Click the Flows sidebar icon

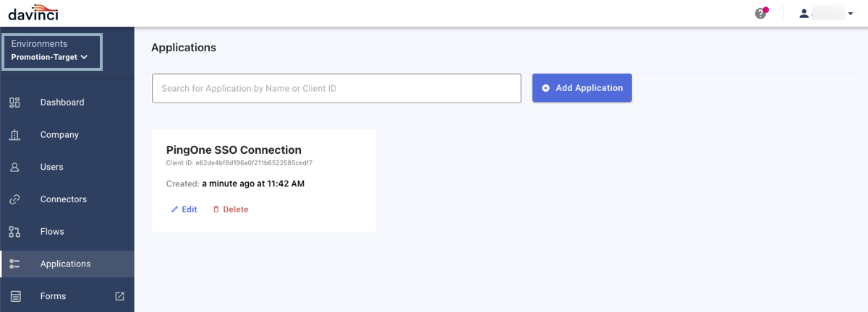coord(14,232)
